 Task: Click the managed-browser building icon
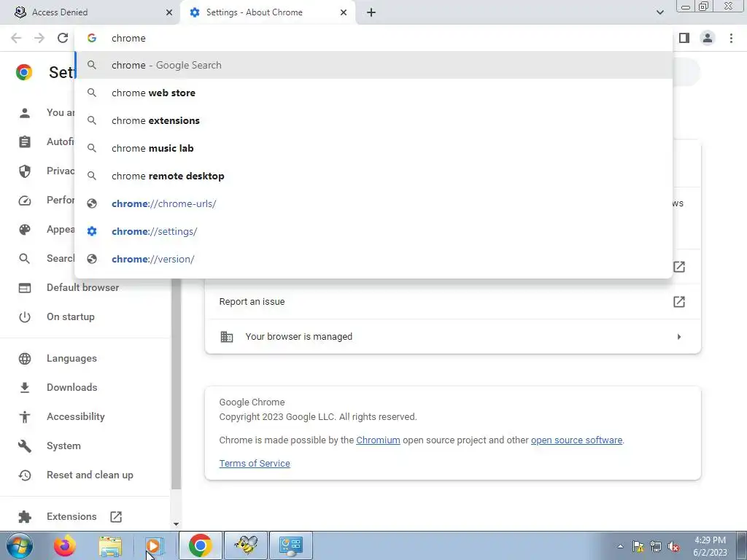pos(227,337)
